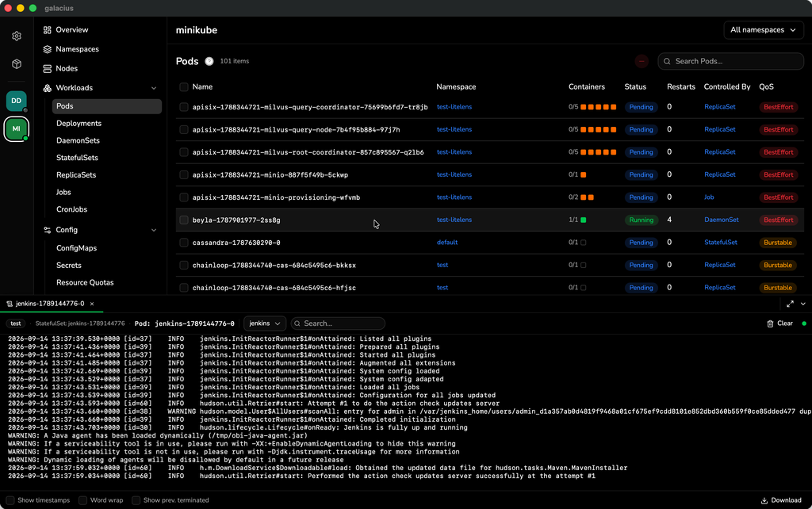Open settings gear in left rail
Image resolution: width=812 pixels, height=509 pixels.
pyautogui.click(x=17, y=36)
